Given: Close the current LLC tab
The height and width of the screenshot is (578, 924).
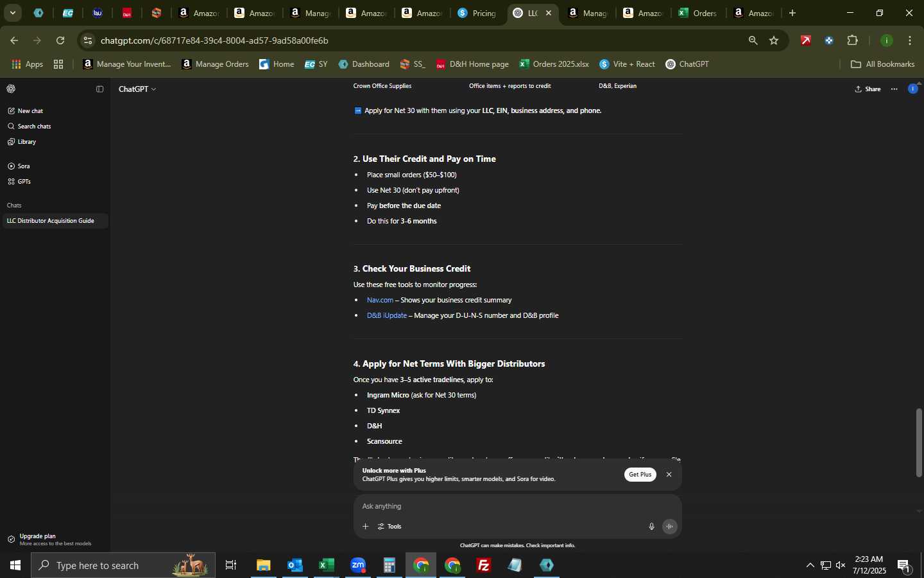Looking at the screenshot, I should pyautogui.click(x=548, y=13).
